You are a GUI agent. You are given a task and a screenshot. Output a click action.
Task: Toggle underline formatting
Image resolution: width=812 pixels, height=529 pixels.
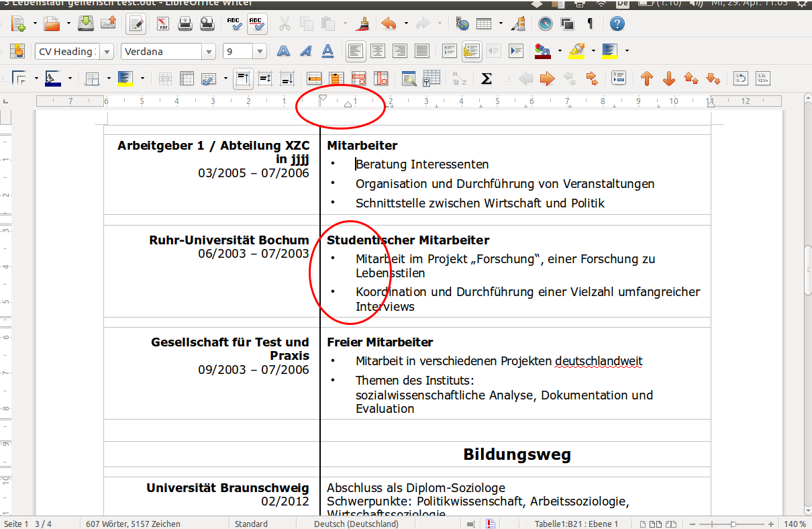pos(327,51)
